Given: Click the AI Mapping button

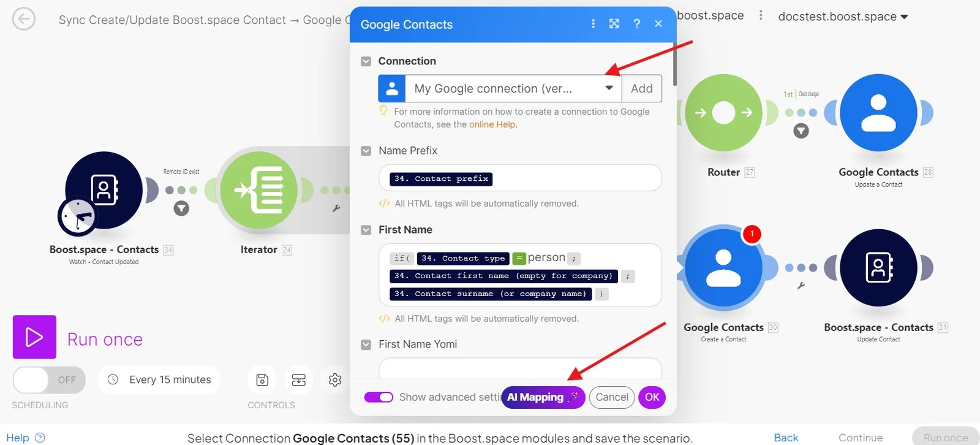Looking at the screenshot, I should 543,397.
